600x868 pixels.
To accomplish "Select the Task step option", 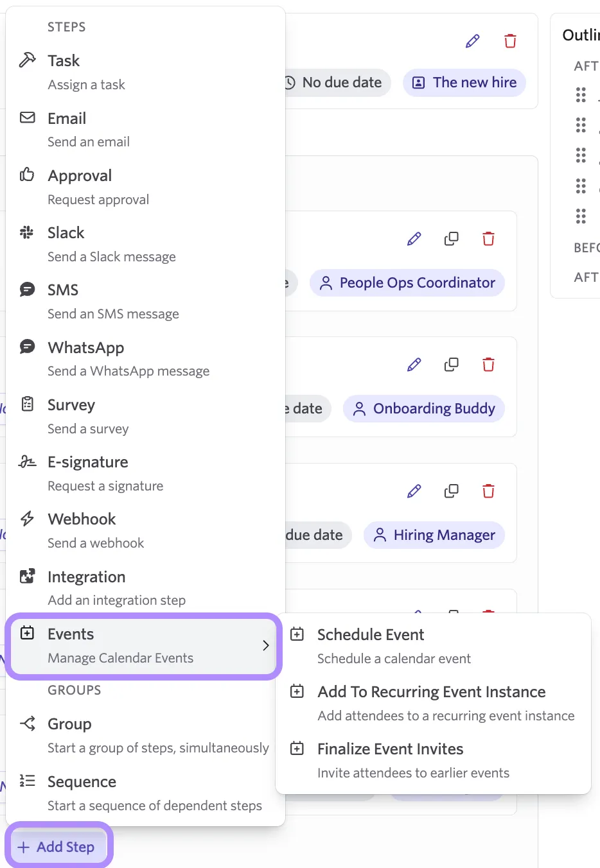I will [x=145, y=72].
